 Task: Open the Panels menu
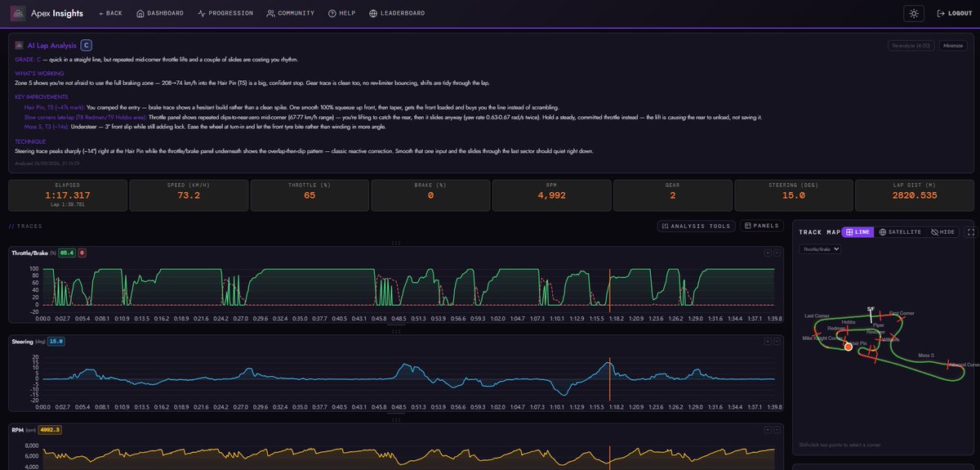(763, 226)
